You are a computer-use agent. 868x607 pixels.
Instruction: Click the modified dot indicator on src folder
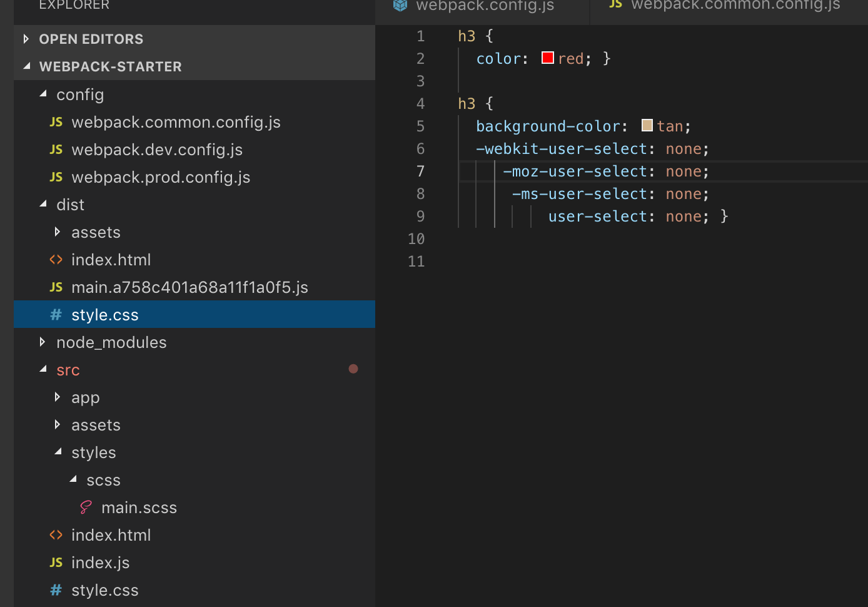pos(353,369)
